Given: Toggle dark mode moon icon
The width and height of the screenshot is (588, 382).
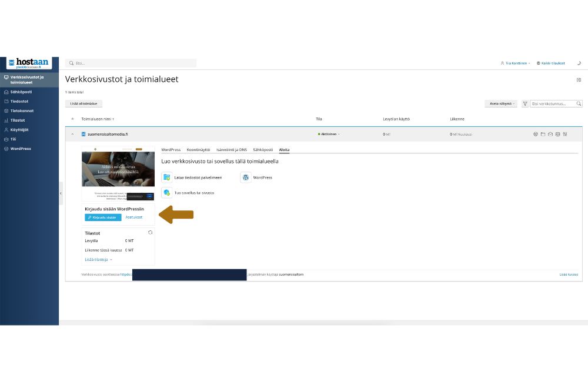Looking at the screenshot, I should (x=579, y=63).
